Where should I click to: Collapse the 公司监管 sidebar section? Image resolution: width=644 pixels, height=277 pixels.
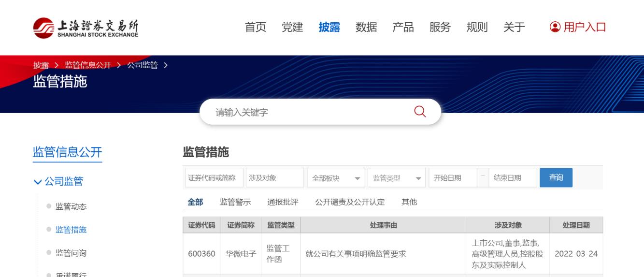58,181
